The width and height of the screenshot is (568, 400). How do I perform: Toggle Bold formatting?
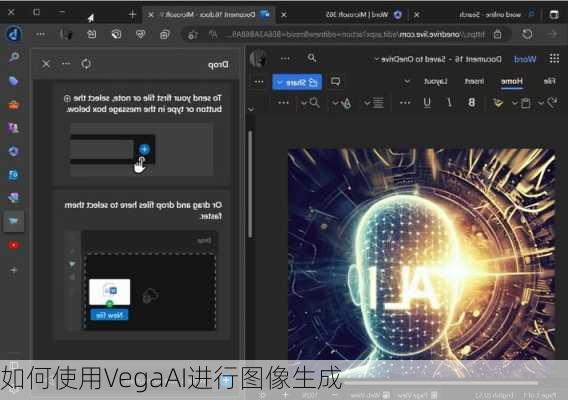pyautogui.click(x=471, y=103)
